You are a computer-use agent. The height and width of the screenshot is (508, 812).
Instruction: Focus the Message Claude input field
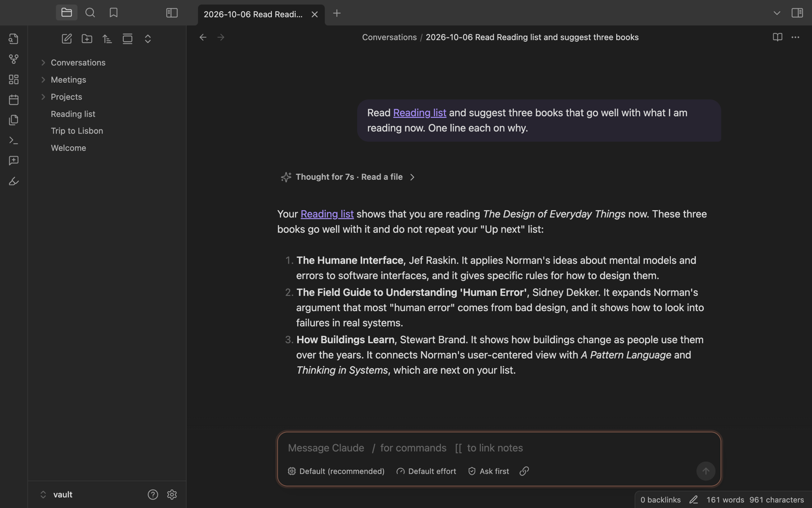499,448
